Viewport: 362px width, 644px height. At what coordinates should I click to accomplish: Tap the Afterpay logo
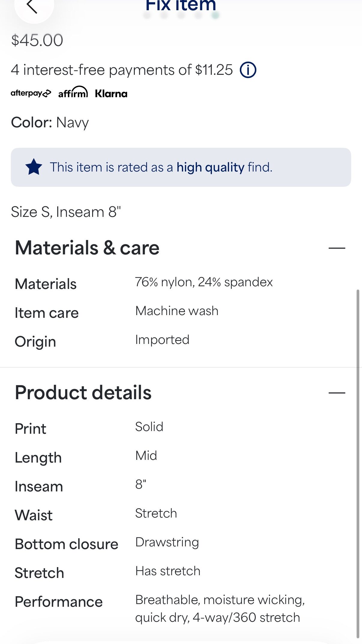(31, 93)
